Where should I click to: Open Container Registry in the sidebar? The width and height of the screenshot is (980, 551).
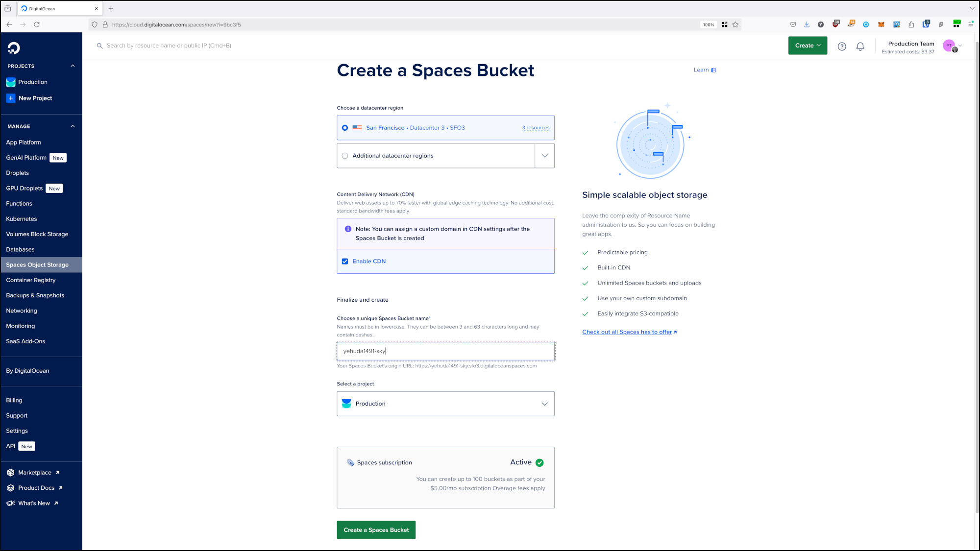tap(31, 280)
